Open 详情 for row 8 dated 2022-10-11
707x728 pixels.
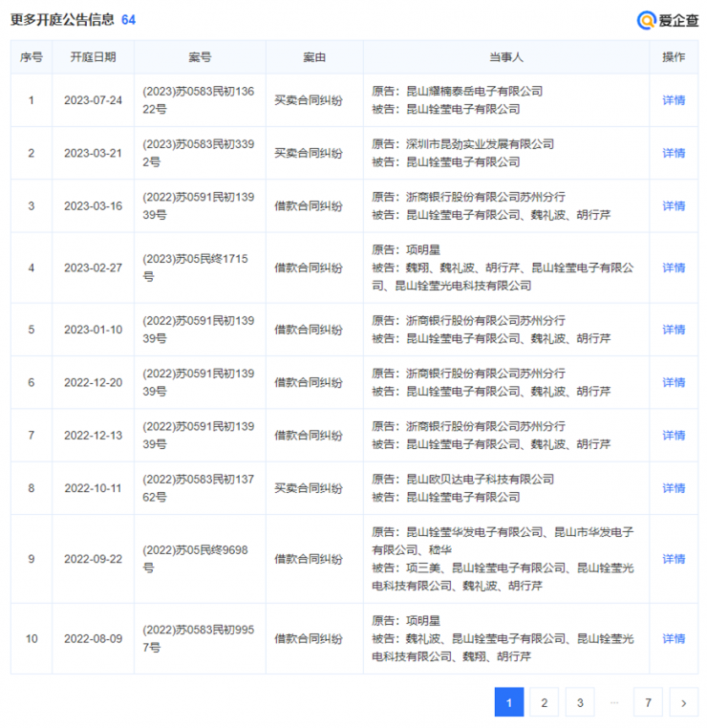674,488
